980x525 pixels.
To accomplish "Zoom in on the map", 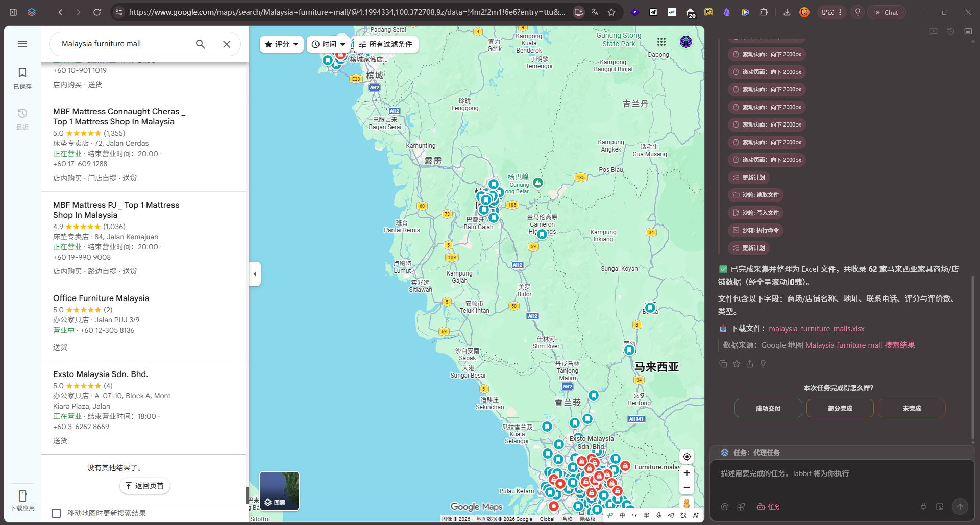I will pos(687,473).
